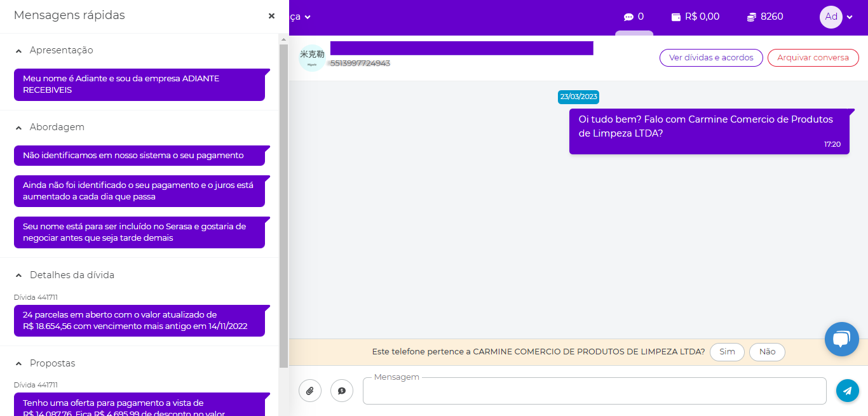
Task: Select the 'Meu nome é Adiante' quick message
Action: [x=139, y=84]
